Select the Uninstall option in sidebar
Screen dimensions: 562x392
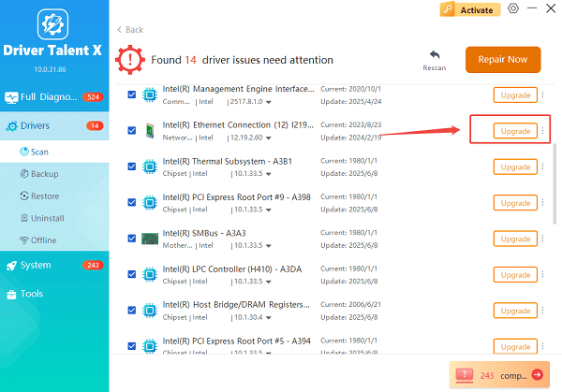pyautogui.click(x=47, y=218)
